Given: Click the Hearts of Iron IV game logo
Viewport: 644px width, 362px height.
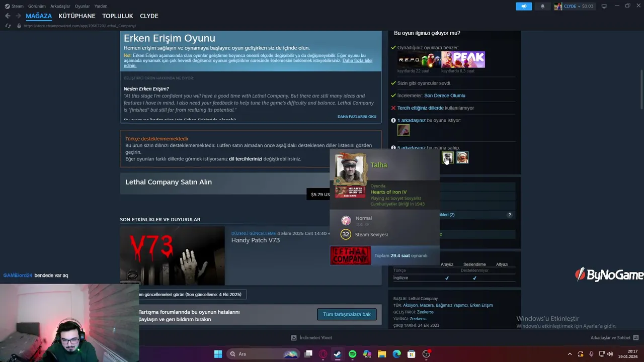Looking at the screenshot, I should point(350,192).
